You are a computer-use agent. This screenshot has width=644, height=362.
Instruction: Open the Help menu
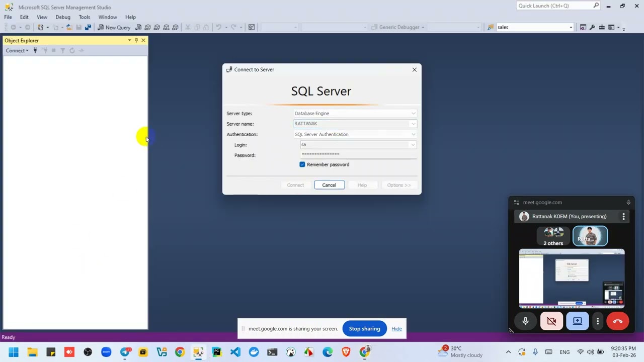130,17
